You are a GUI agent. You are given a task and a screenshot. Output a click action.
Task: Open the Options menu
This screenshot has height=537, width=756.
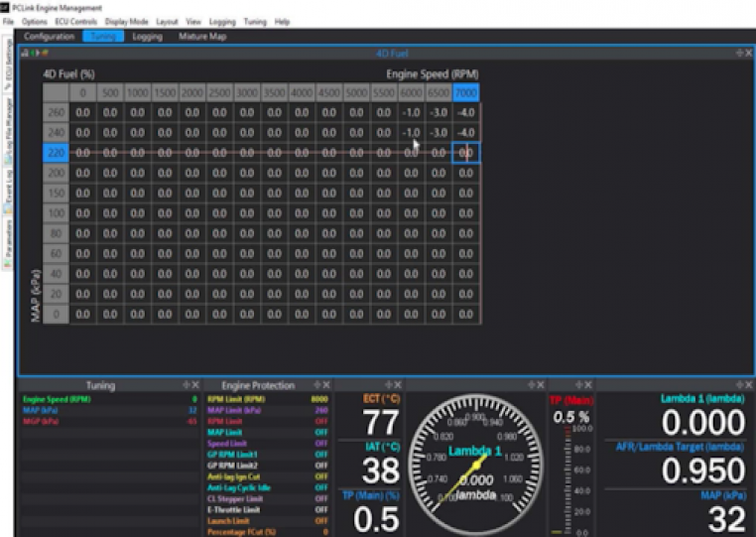coord(35,22)
